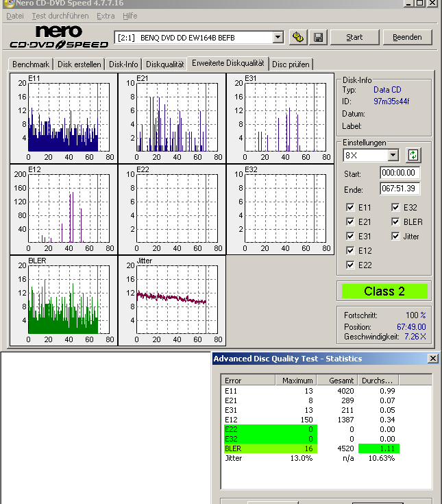
Task: Open the Datei menu
Action: click(14, 16)
